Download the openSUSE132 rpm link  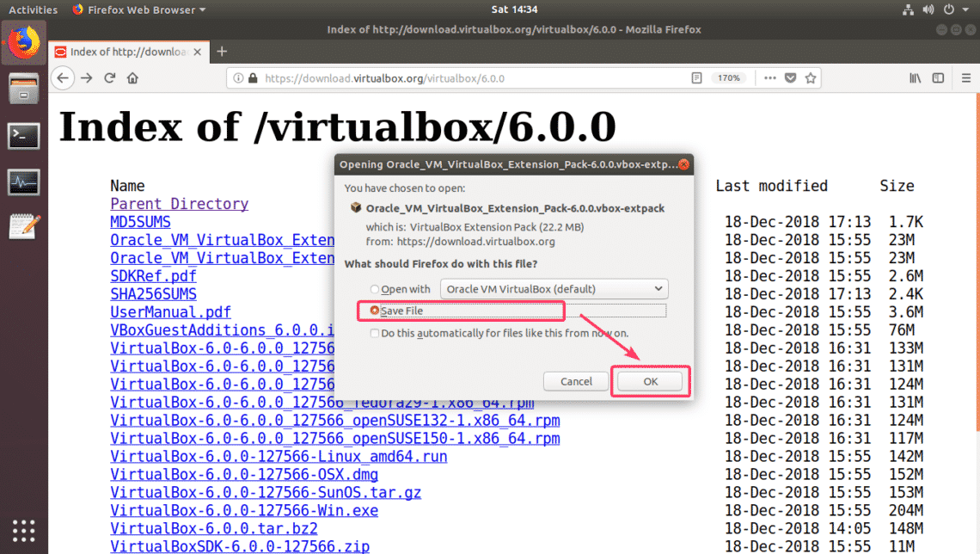tap(335, 420)
